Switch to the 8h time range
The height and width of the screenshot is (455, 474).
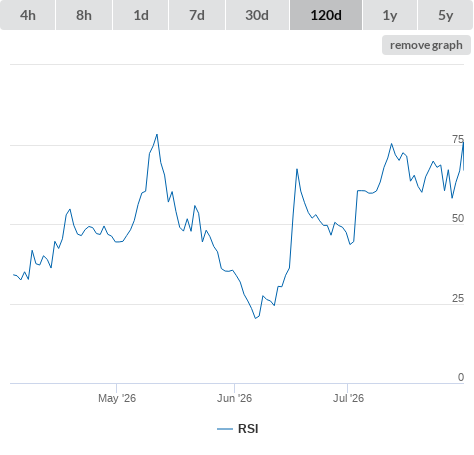coord(84,15)
